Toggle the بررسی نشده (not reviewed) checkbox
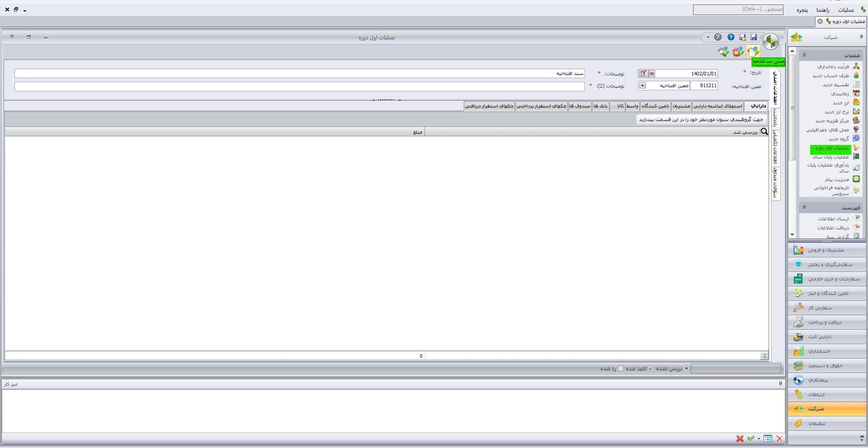Viewport: 868px width, 448px height. click(x=686, y=369)
